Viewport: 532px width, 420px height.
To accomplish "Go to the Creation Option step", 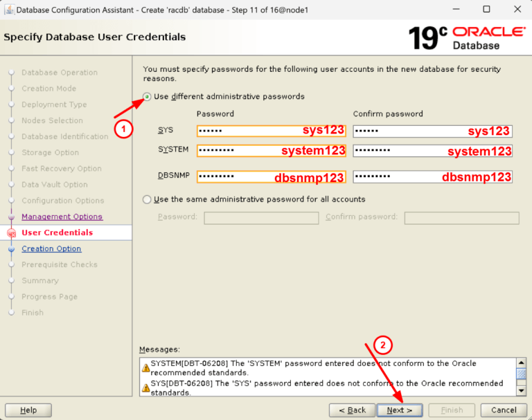I will coord(51,248).
